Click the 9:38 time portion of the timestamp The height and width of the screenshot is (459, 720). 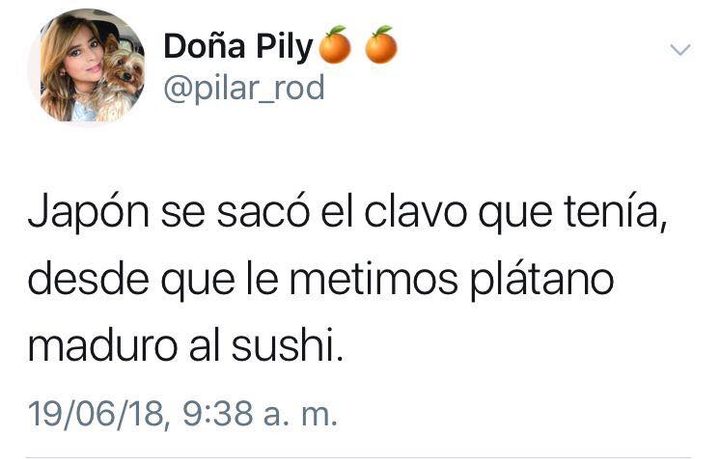(x=218, y=413)
